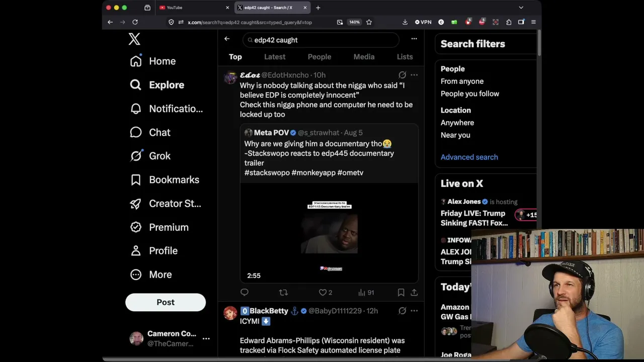Image resolution: width=644 pixels, height=362 pixels.
Task: Like the EdotHxncho post with 2 likes
Action: tap(325, 292)
